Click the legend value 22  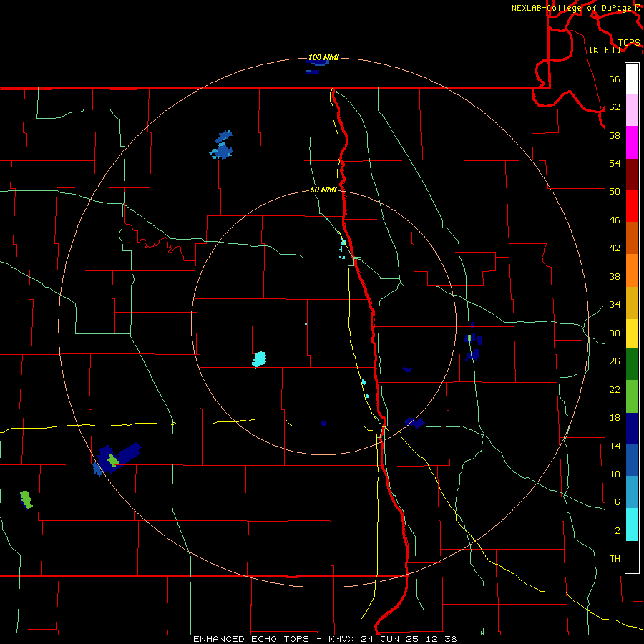(615, 390)
